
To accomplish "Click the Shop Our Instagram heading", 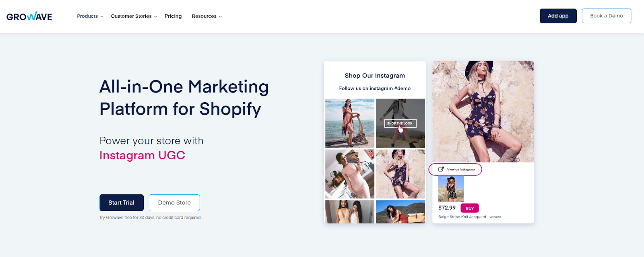I will pyautogui.click(x=375, y=76).
